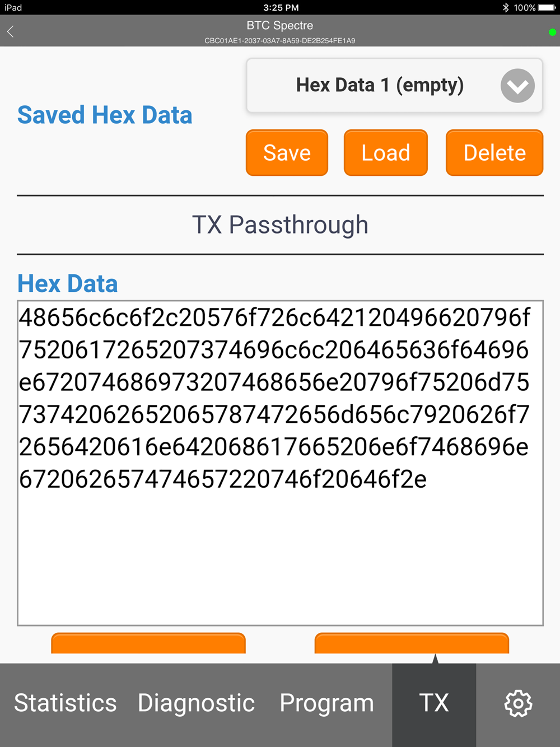560x747 pixels.
Task: Tap the 3:25 PM clock in status bar
Action: point(281,7)
